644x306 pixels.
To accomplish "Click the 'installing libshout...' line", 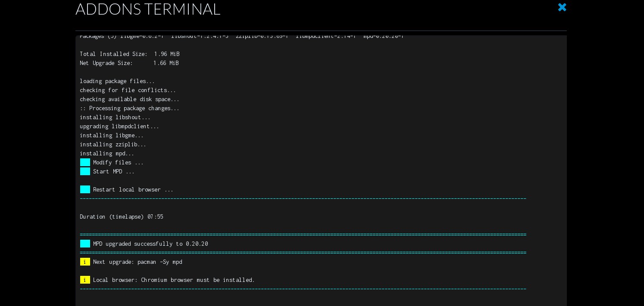I will [x=115, y=117].
